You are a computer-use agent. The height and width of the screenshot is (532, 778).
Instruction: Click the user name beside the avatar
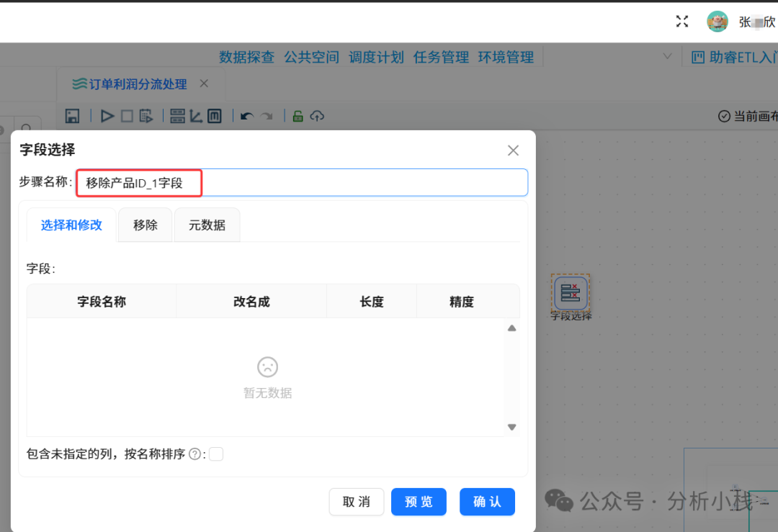pos(757,22)
